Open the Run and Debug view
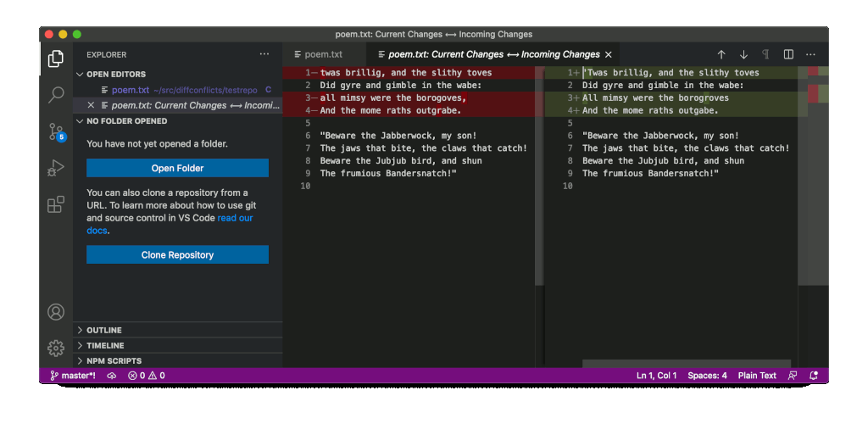 pos(55,168)
